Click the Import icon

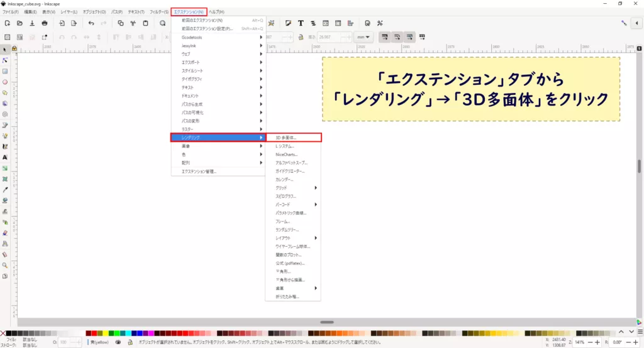pyautogui.click(x=62, y=23)
